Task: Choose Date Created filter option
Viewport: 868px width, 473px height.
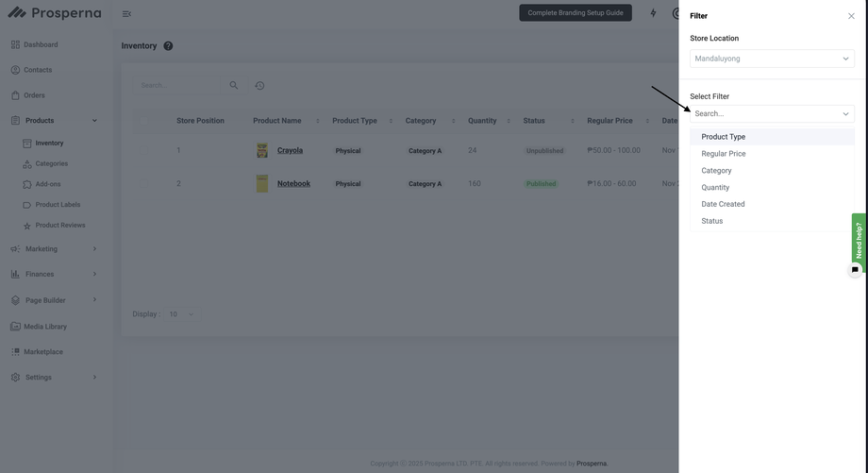Action: point(772,204)
